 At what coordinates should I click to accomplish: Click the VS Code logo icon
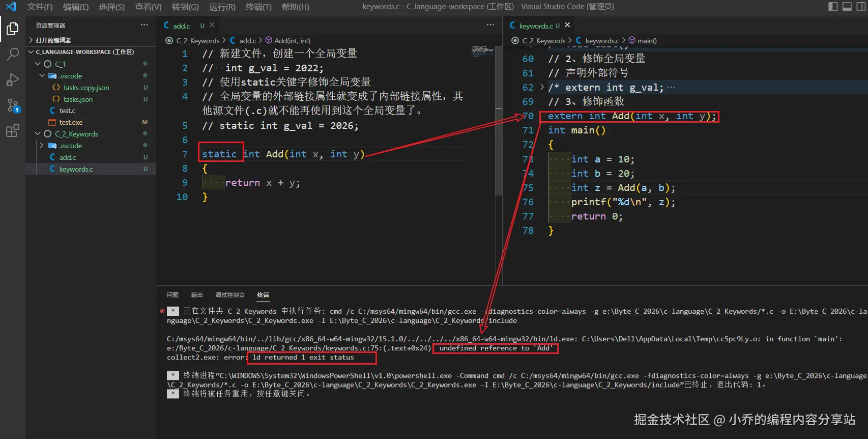[x=11, y=7]
